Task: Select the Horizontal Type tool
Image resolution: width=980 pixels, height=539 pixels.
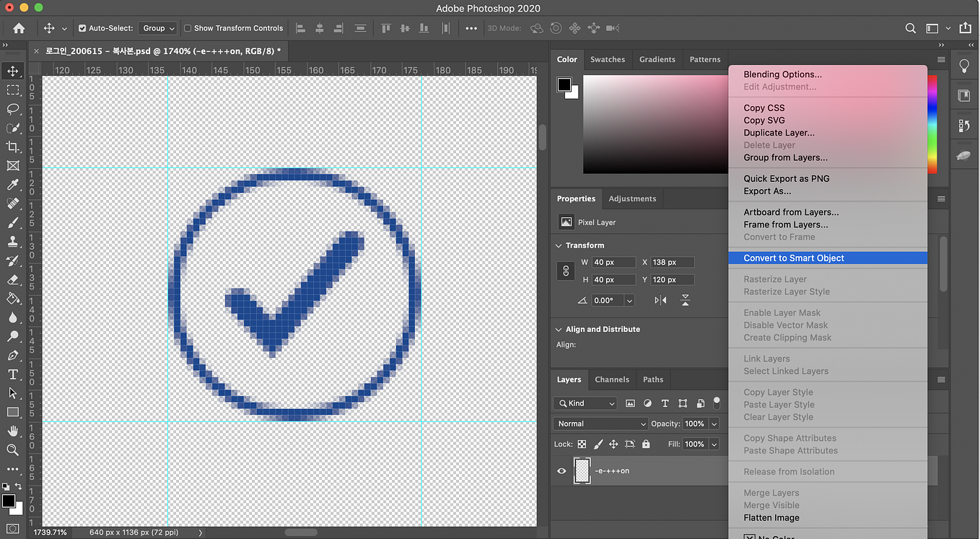Action: click(13, 374)
